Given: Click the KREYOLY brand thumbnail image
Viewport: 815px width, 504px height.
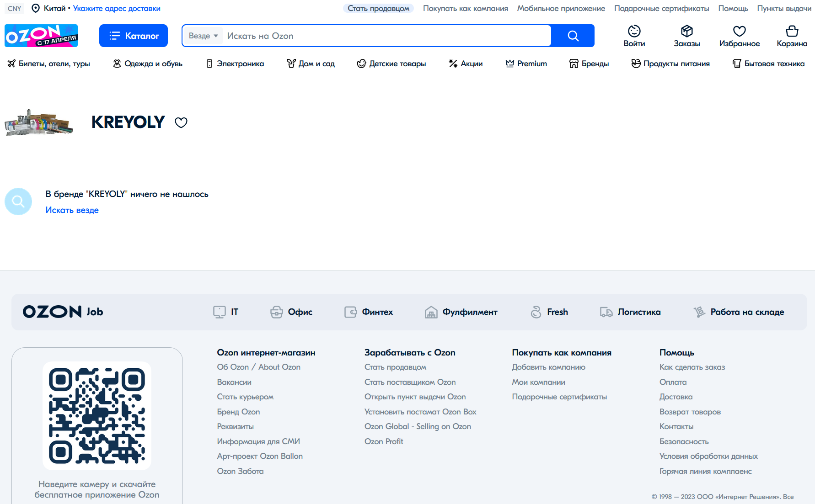Looking at the screenshot, I should coord(39,122).
